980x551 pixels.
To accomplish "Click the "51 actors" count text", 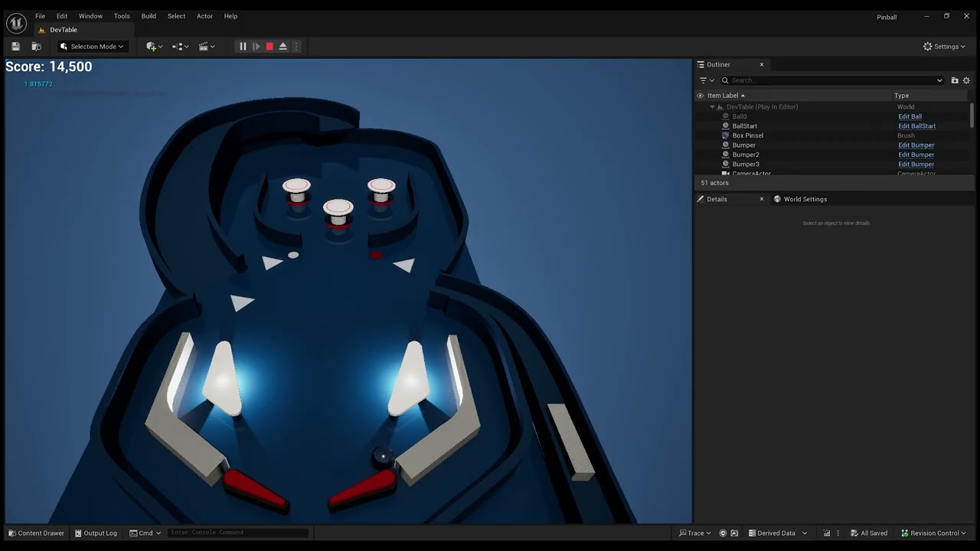I will pos(714,183).
